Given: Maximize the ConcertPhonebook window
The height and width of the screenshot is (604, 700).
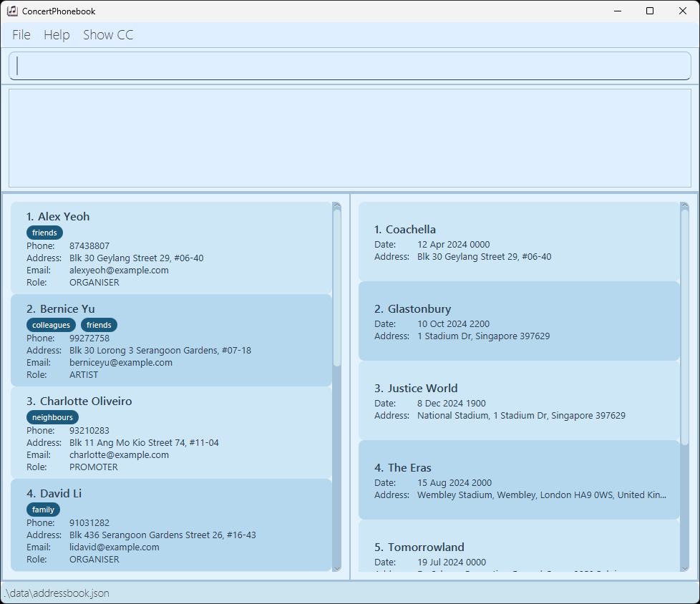Looking at the screenshot, I should 650,11.
